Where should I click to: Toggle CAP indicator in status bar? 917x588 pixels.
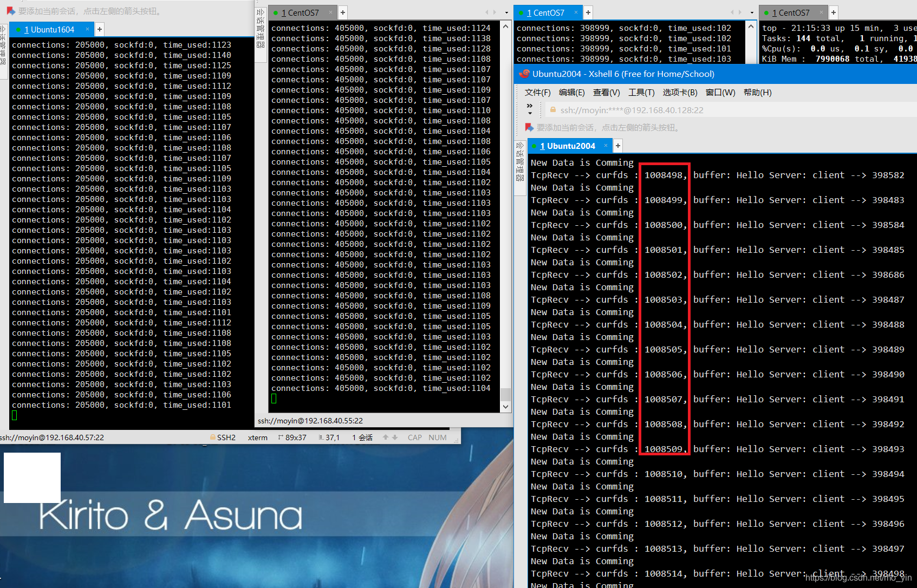pyautogui.click(x=415, y=437)
